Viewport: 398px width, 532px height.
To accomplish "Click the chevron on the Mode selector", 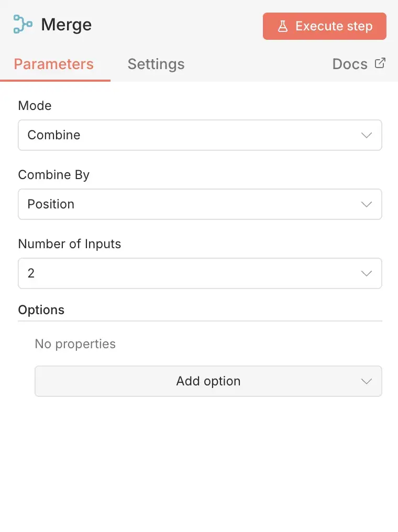I will 366,135.
